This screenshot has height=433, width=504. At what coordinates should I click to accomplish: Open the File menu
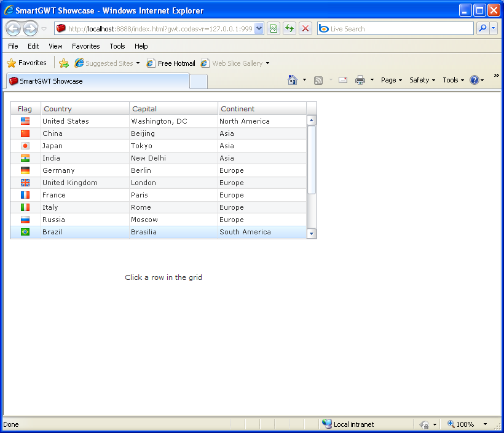13,46
